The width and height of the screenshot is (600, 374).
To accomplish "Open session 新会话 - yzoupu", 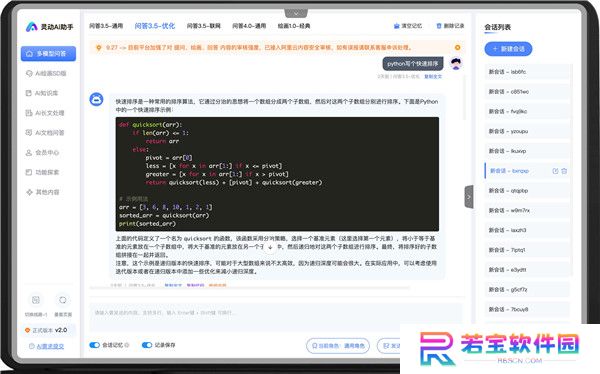I will [527, 131].
